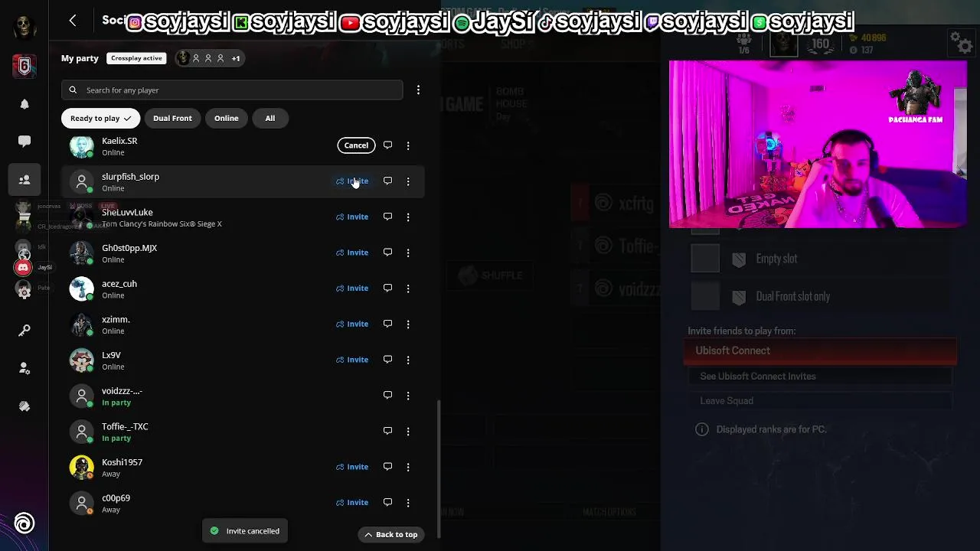
Task: Click the Discord icon in sidebar
Action: pyautogui.click(x=23, y=267)
